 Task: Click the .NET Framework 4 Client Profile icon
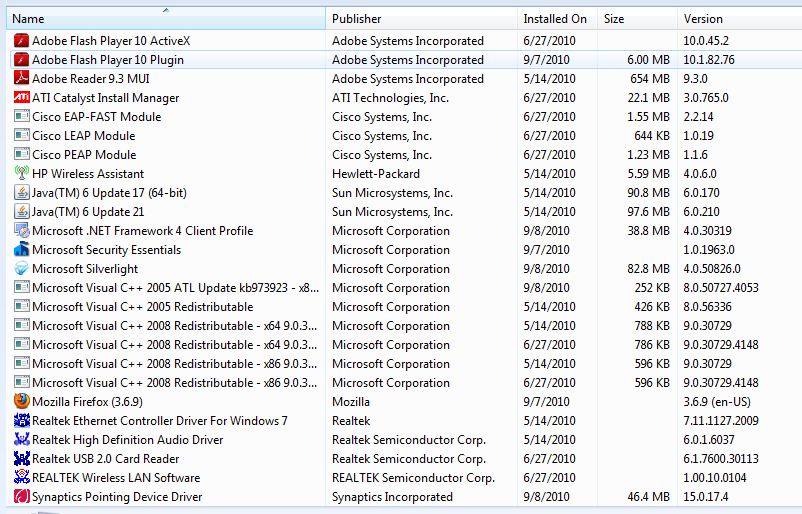(21, 230)
